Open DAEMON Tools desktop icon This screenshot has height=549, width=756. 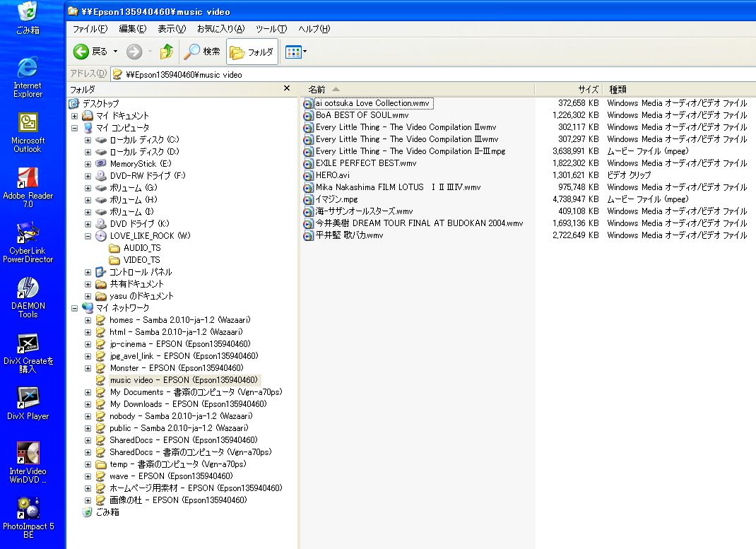pyautogui.click(x=28, y=297)
